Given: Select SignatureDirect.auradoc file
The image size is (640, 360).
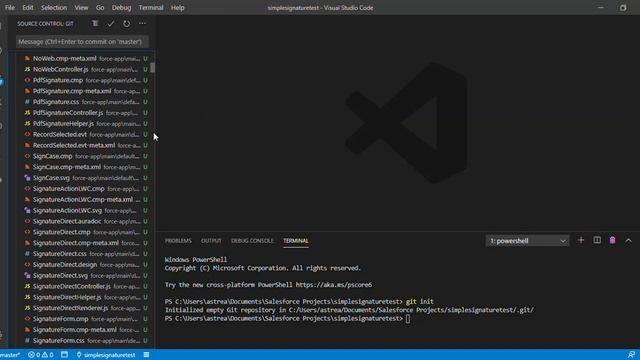Looking at the screenshot, I should (x=82, y=221).
